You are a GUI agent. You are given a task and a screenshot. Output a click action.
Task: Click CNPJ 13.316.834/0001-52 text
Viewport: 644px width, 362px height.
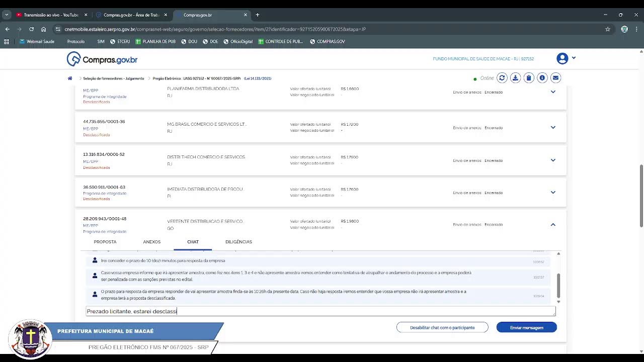[104, 154]
